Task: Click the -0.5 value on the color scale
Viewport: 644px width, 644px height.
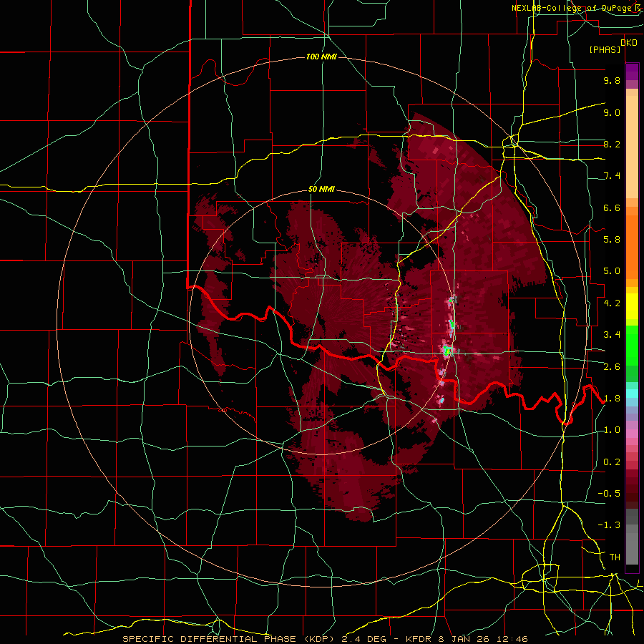Action: pos(609,494)
